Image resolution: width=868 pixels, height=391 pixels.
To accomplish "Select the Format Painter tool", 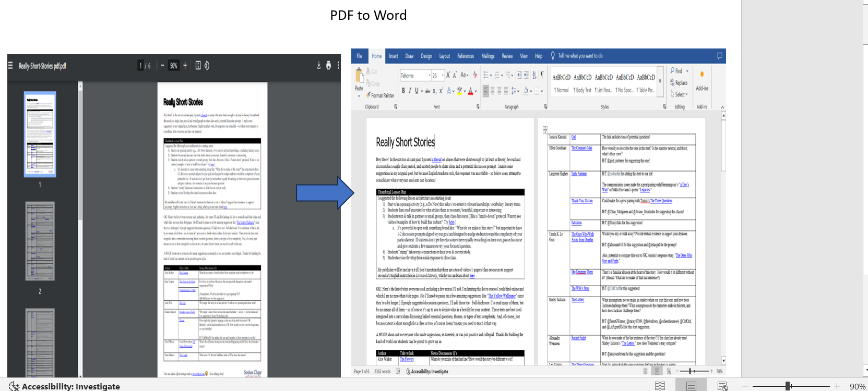I will (380, 95).
